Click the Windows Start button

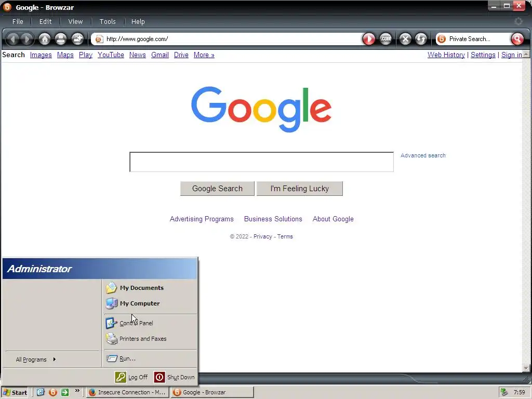coord(16,393)
